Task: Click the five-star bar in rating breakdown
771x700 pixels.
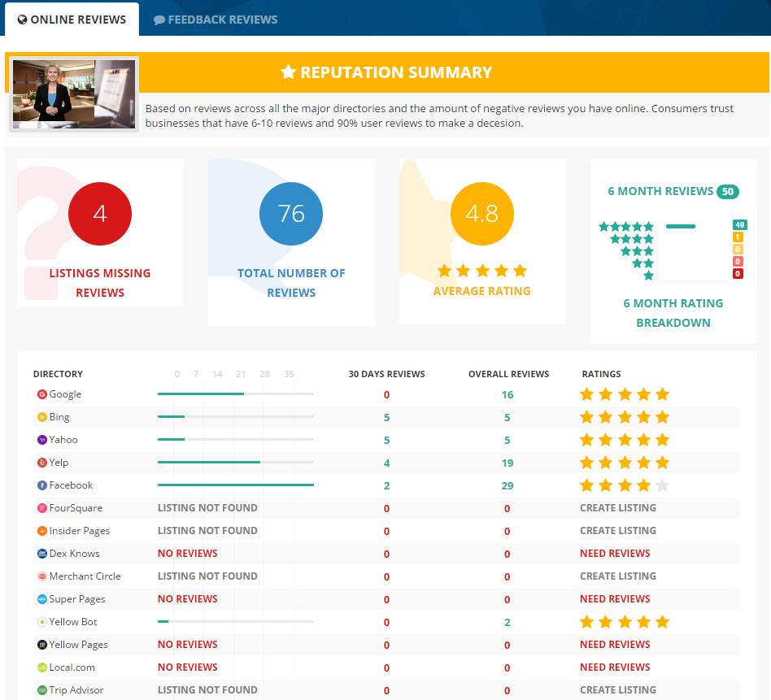Action: point(681,226)
